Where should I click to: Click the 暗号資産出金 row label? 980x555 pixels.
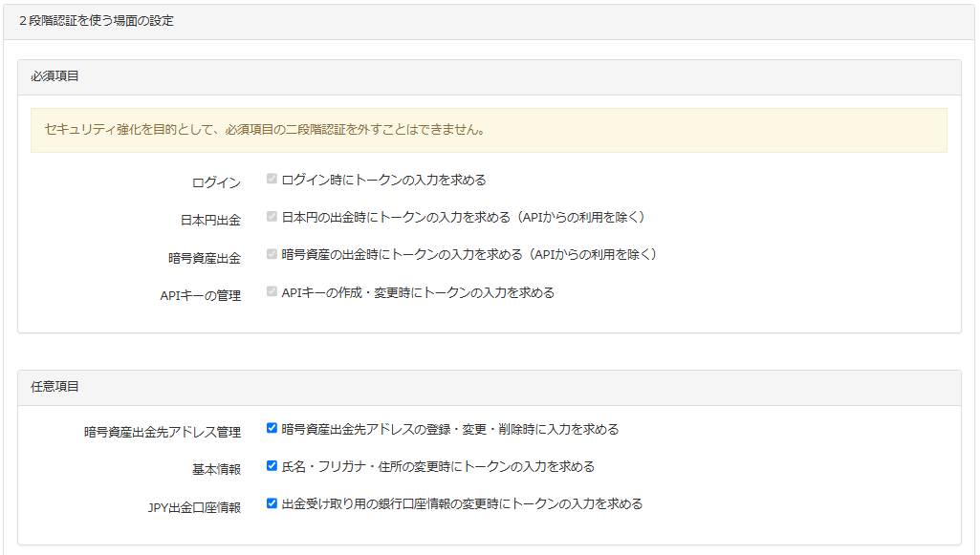click(205, 258)
